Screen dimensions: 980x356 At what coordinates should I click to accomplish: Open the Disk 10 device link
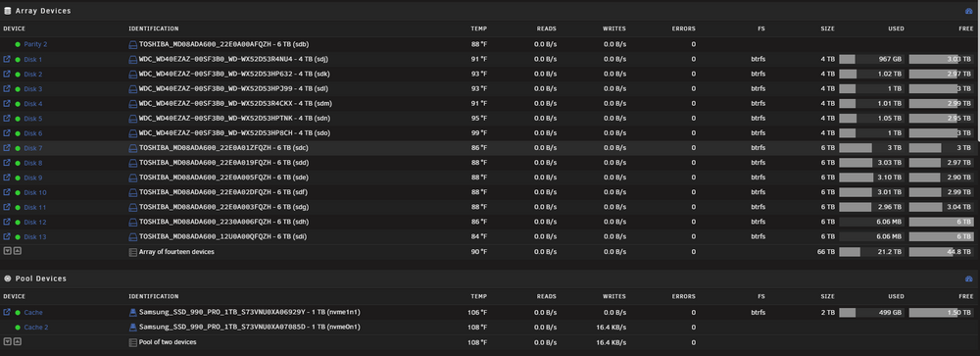pos(35,192)
